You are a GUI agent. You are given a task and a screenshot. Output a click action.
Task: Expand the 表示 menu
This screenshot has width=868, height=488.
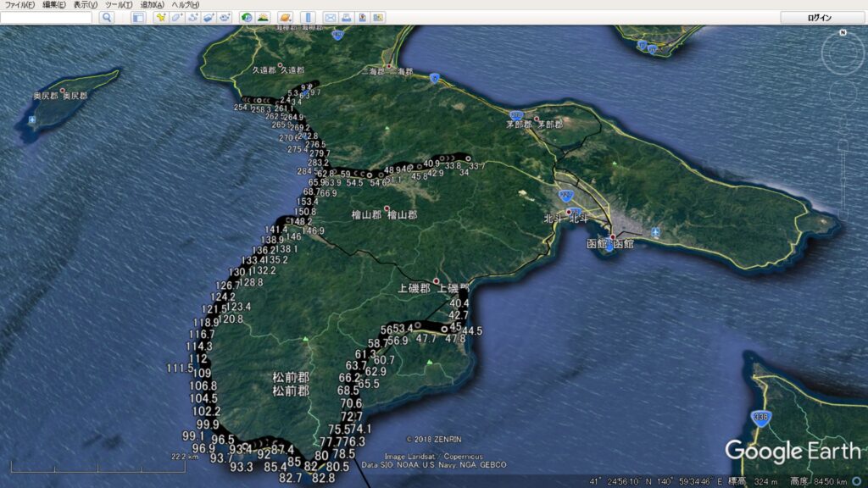coord(85,5)
